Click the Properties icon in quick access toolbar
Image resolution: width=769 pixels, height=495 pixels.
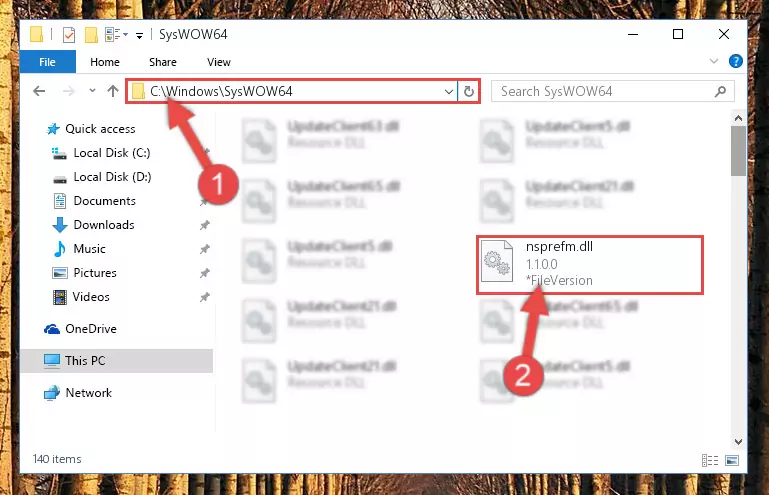(69, 35)
